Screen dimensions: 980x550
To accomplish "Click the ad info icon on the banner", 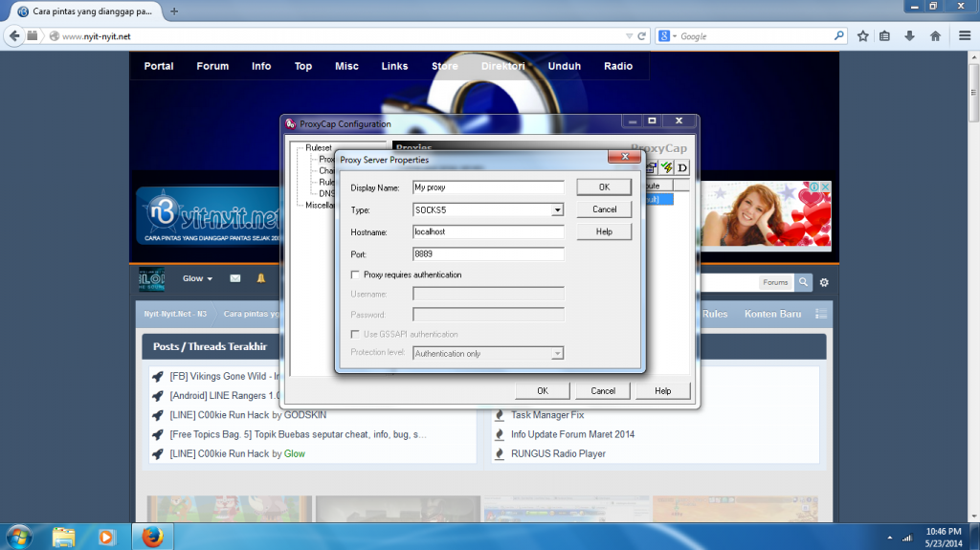I will [814, 187].
